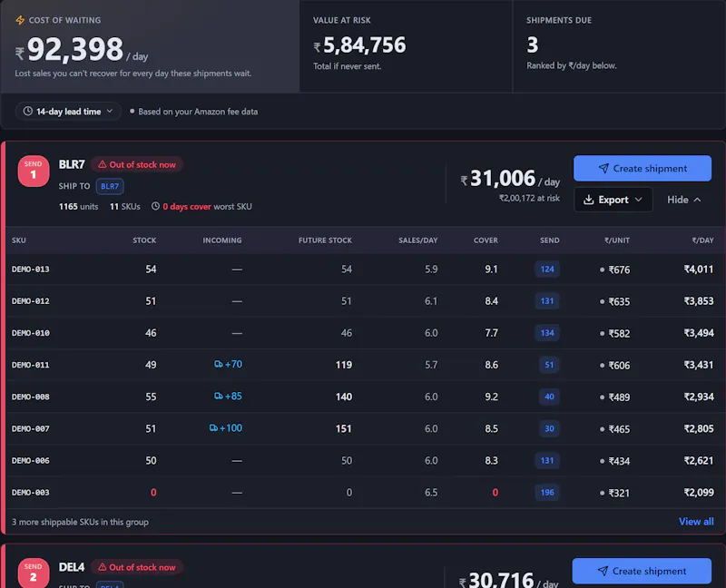The width and height of the screenshot is (726, 588).
Task: Click the clock icon in the lead time selector
Action: click(x=28, y=111)
